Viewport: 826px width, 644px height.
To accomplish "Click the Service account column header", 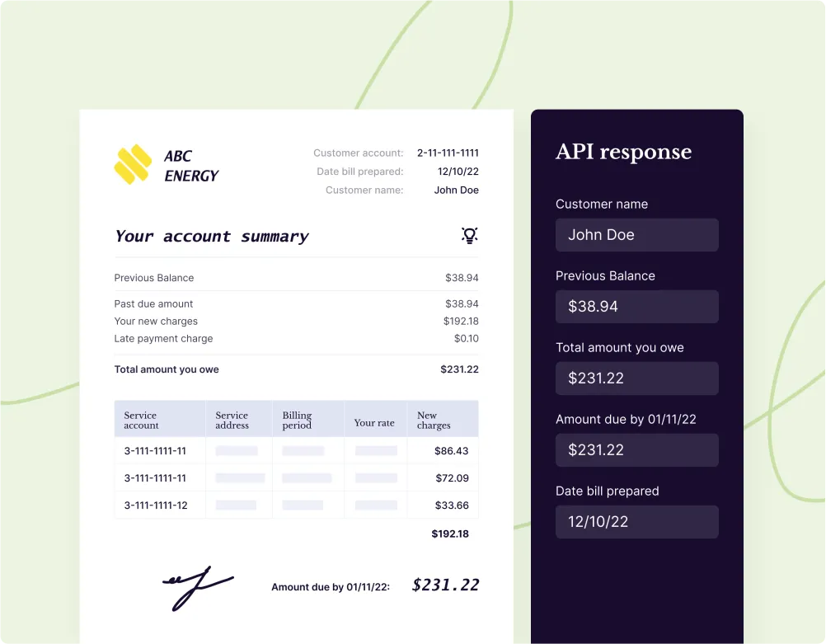I will coord(142,421).
